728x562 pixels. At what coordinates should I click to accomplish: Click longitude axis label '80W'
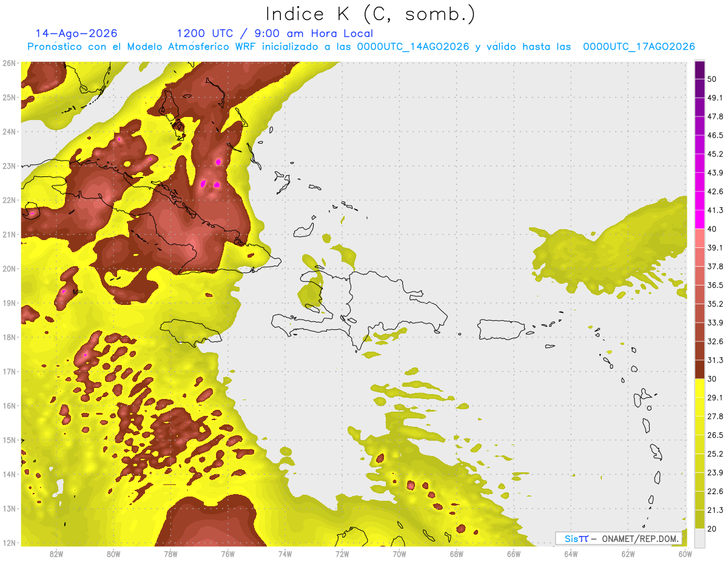click(113, 554)
